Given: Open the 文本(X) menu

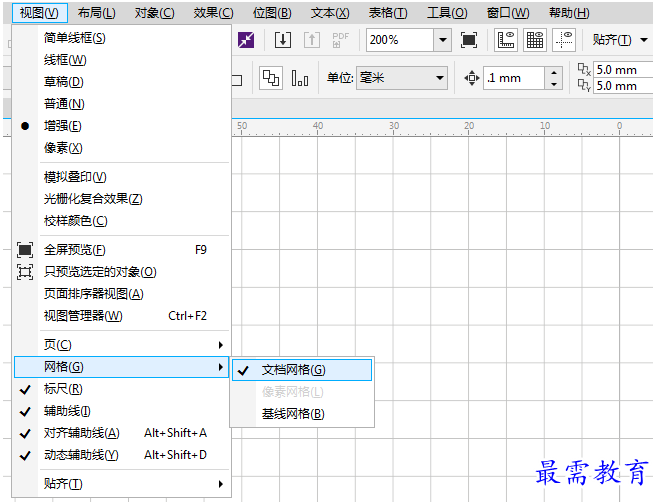Looking at the screenshot, I should [x=330, y=13].
